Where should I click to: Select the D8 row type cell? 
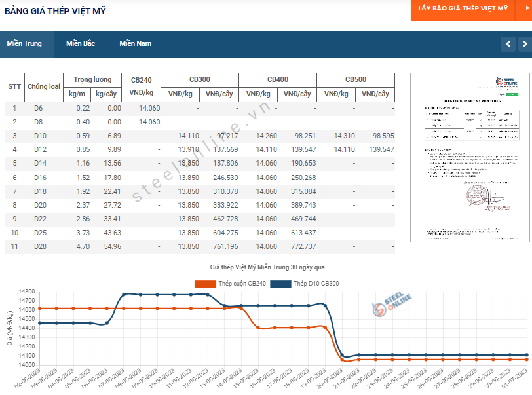39,122
